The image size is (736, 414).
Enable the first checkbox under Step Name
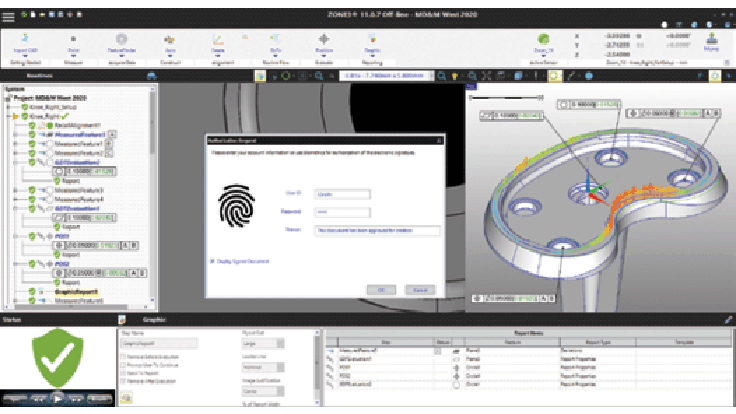click(x=122, y=356)
